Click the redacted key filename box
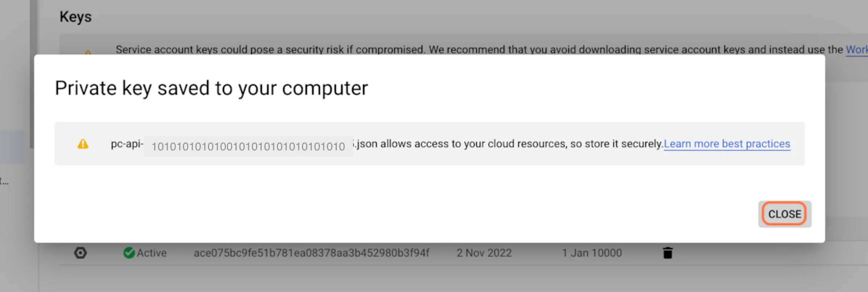The image size is (868, 292). (248, 146)
